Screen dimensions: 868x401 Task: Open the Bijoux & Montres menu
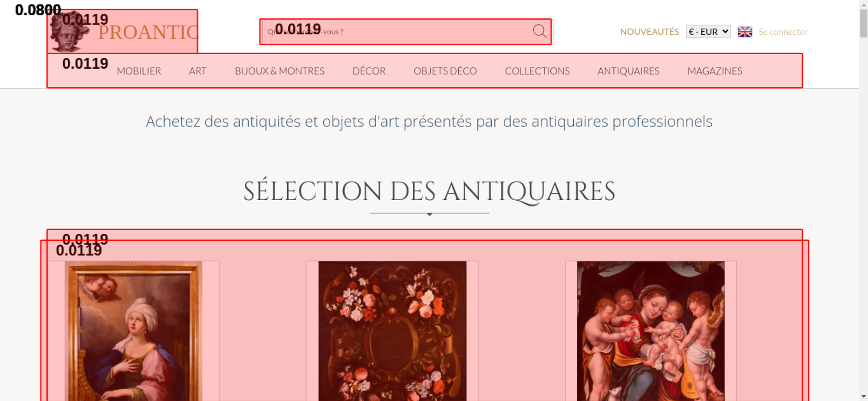279,71
